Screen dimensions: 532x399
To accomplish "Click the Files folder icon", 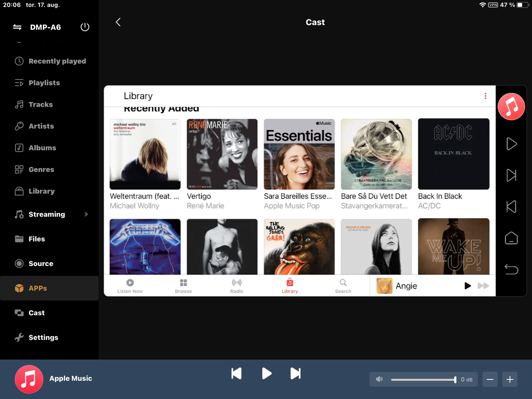I will [x=19, y=239].
